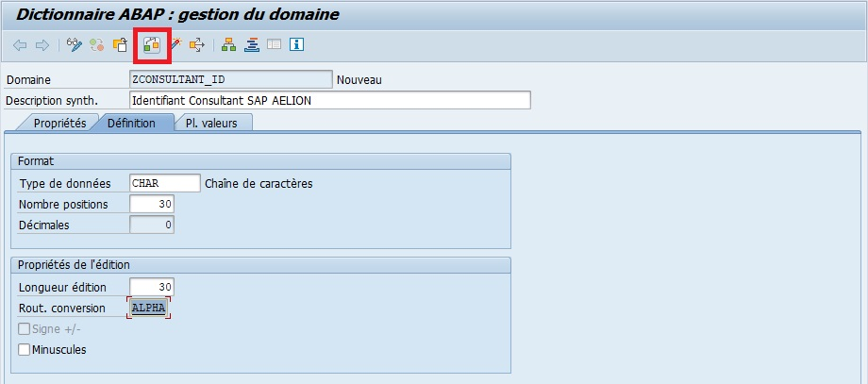Screen dimensions: 868x384
Task: Open documentation via blue info icon
Action: [x=296, y=45]
